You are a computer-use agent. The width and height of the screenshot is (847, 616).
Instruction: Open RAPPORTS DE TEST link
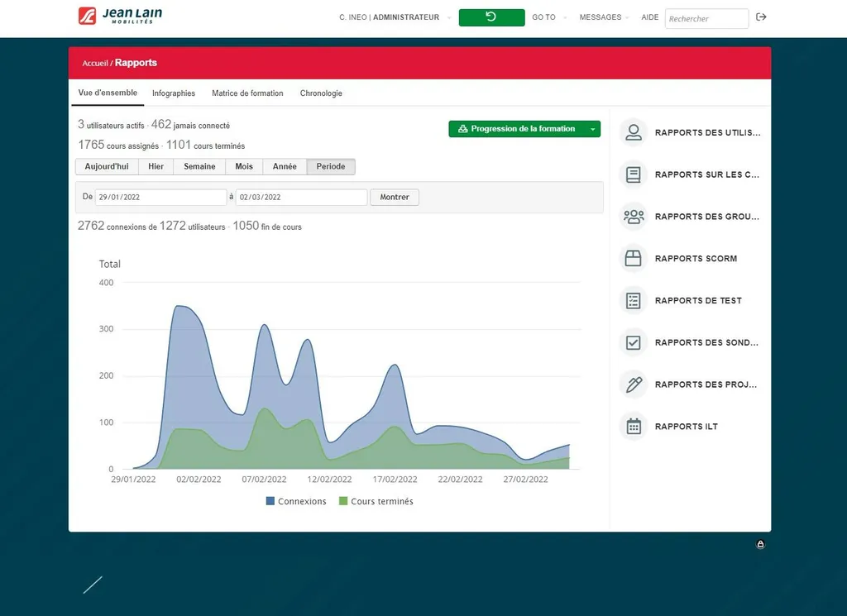tap(698, 301)
